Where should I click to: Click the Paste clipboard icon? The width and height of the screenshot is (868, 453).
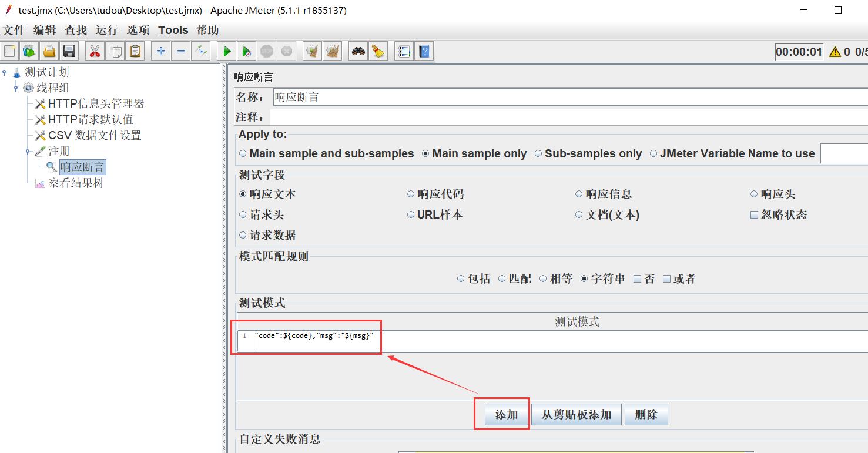(135, 51)
